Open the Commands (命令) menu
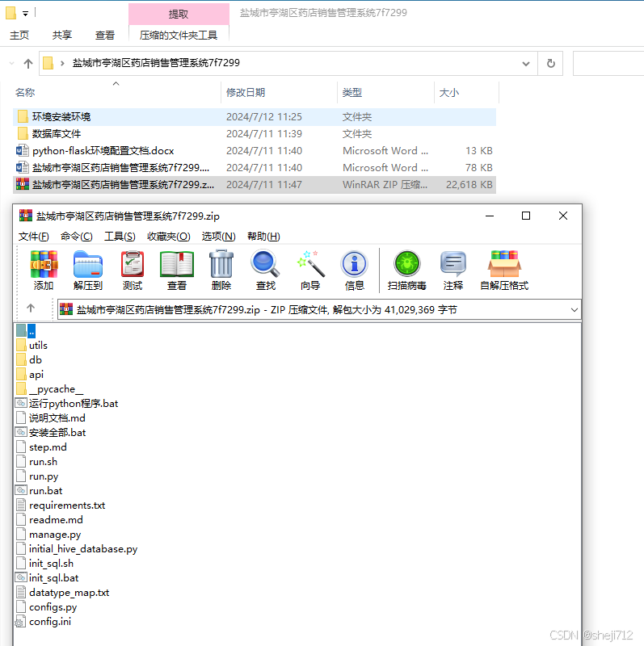The image size is (644, 646). point(76,237)
